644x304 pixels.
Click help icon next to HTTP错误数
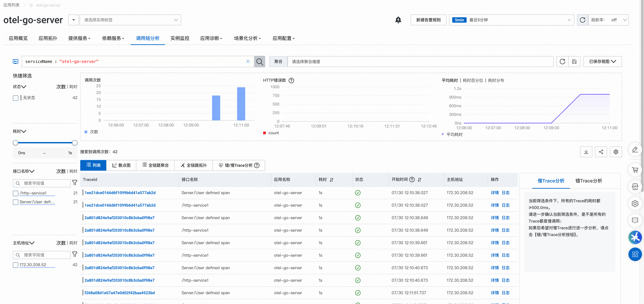(x=291, y=80)
